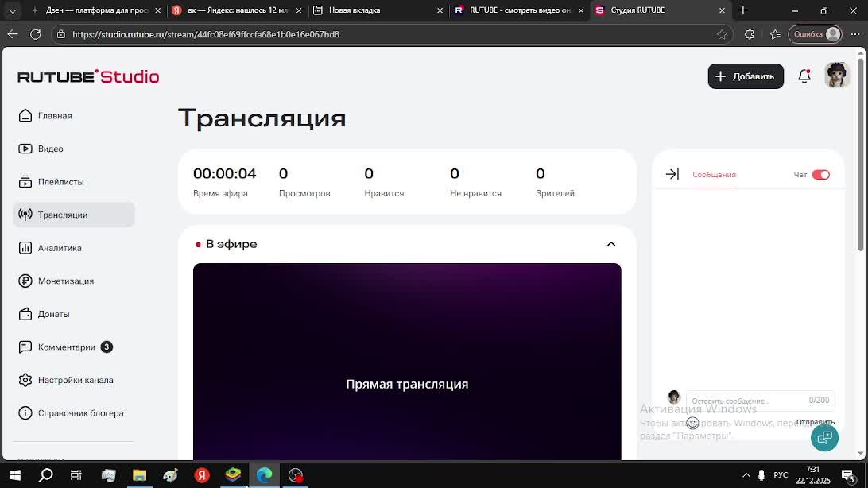Open Task View on taskbar
The image size is (868, 488).
click(x=76, y=475)
